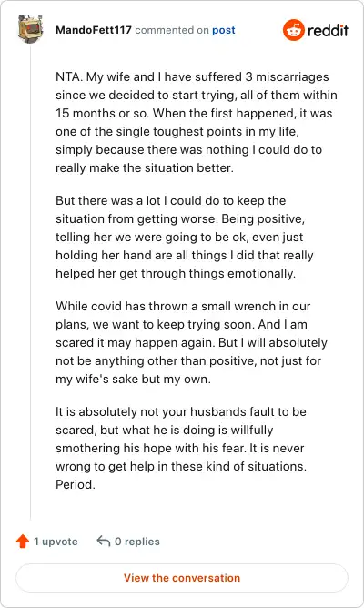Collapse the comment via vertical thread line
The height and width of the screenshot is (608, 364).
click(30, 281)
